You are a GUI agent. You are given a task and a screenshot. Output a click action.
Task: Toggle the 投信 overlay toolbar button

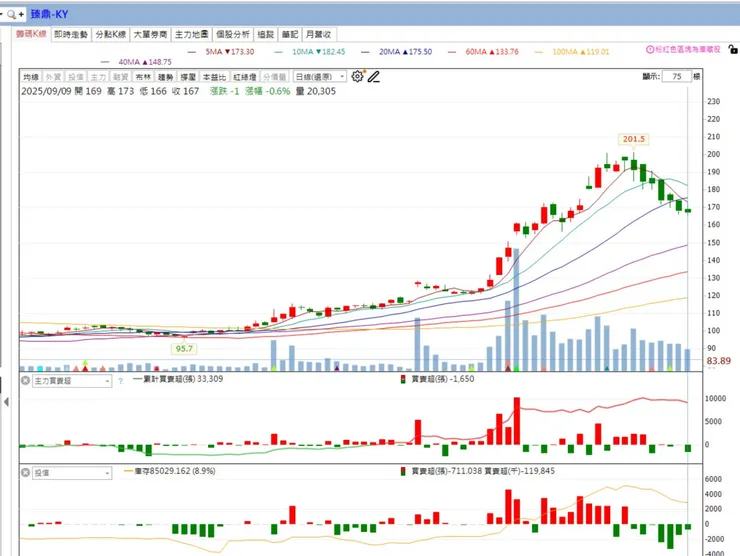pos(76,77)
